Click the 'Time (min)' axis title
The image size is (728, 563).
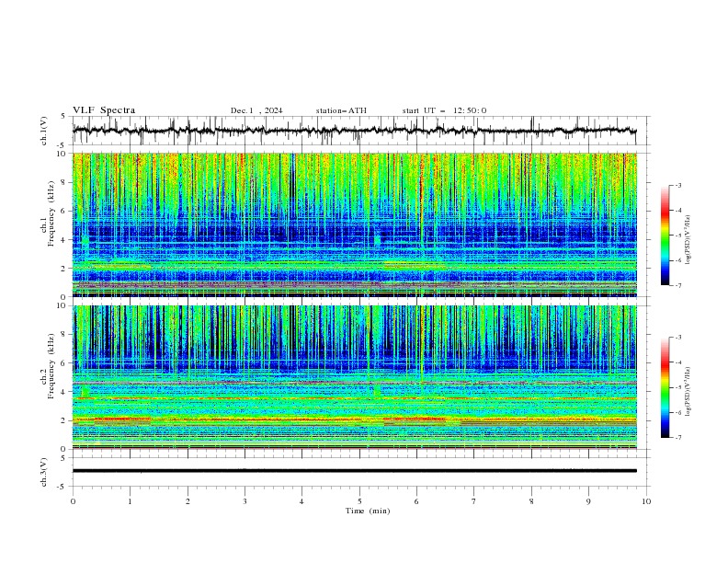click(x=368, y=511)
